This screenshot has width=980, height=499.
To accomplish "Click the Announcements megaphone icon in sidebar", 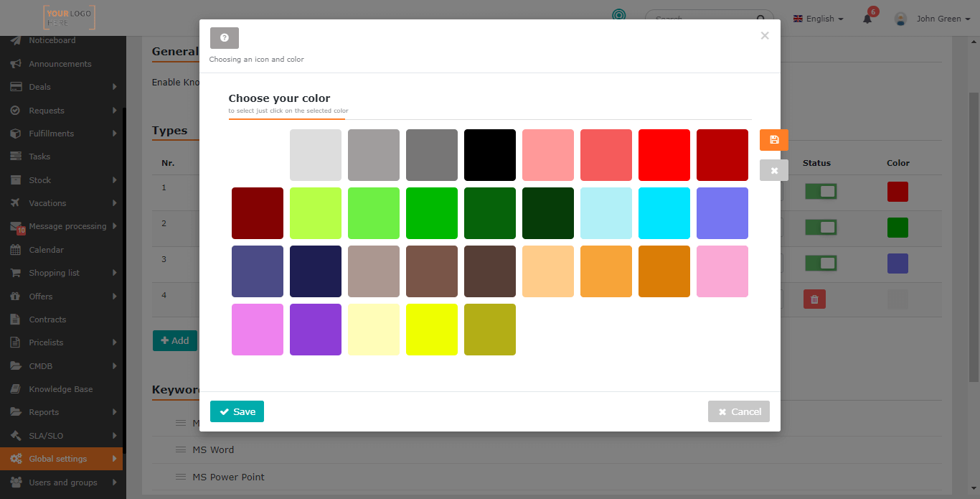I will tap(16, 64).
